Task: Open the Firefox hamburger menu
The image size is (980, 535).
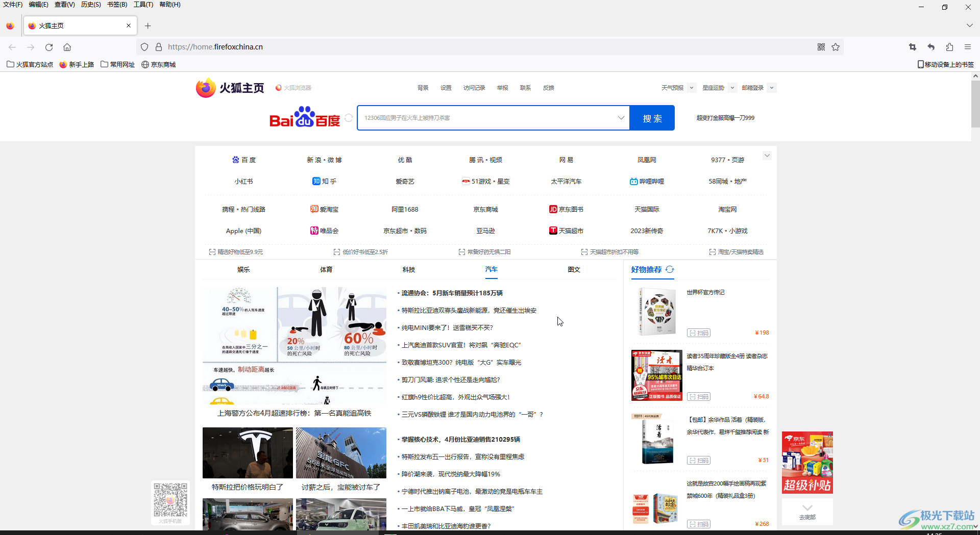Action: (968, 47)
